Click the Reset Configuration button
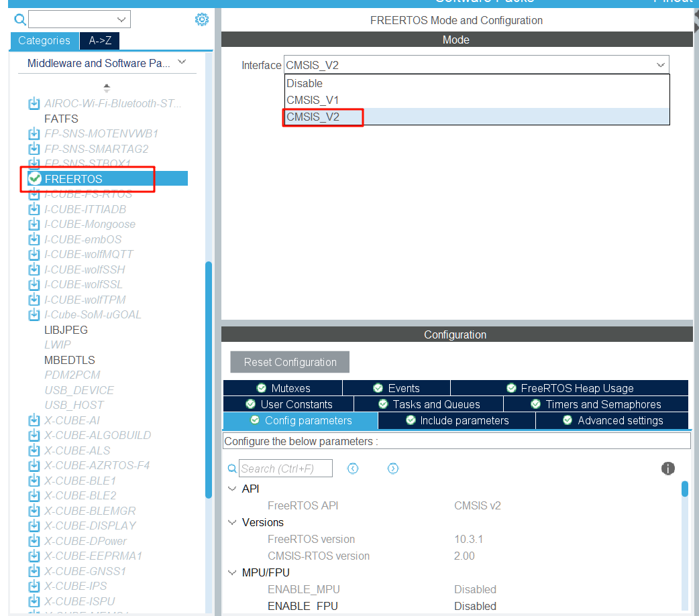The width and height of the screenshot is (699, 616). point(290,362)
